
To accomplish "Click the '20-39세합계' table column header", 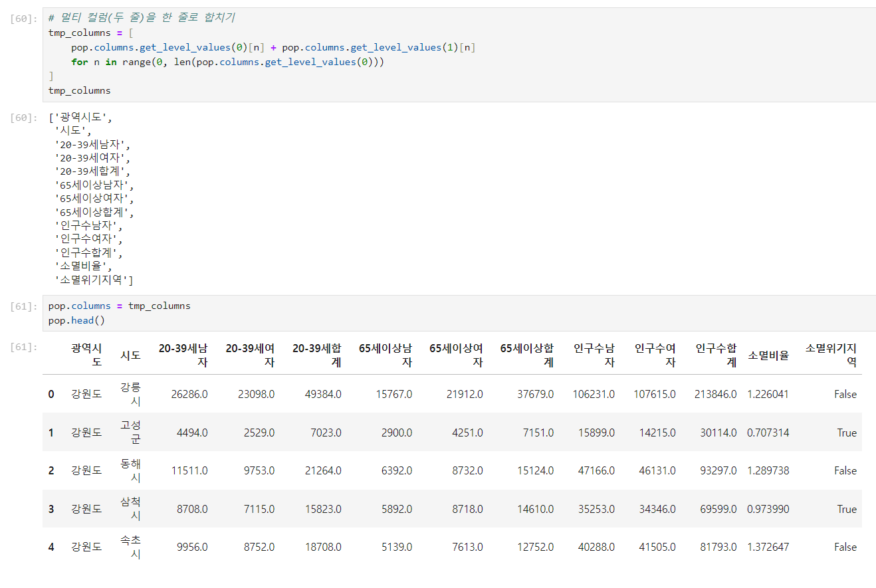I will pyautogui.click(x=317, y=355).
